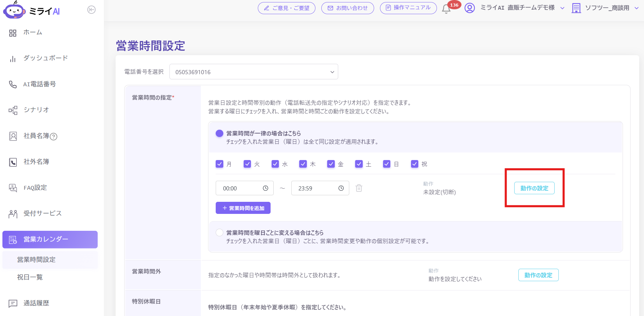Uncheck the 月 (Monday) checkbox
Screen dimensions: 644x316
pyautogui.click(x=219, y=164)
